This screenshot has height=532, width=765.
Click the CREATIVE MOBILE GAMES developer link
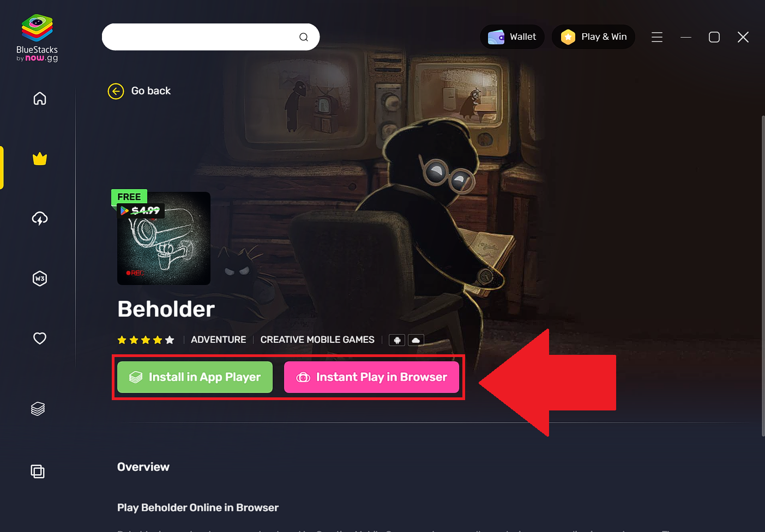(x=317, y=340)
